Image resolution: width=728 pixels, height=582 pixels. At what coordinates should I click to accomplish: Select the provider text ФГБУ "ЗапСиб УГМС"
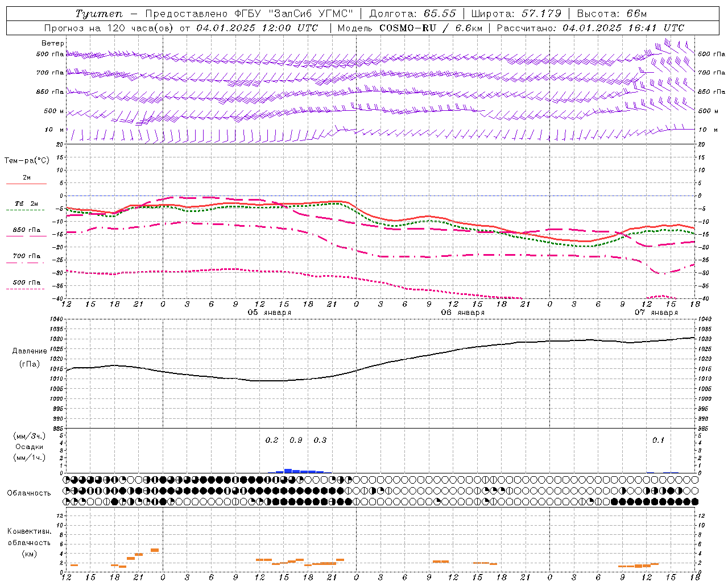[x=293, y=14]
